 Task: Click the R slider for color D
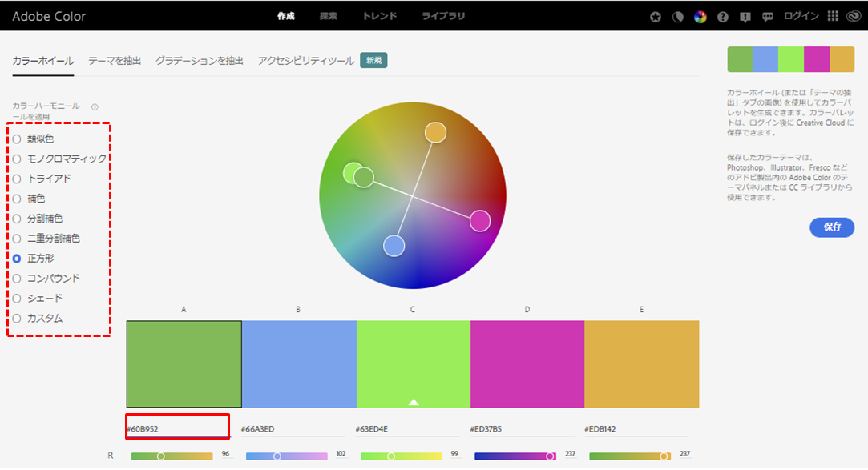pos(515,456)
